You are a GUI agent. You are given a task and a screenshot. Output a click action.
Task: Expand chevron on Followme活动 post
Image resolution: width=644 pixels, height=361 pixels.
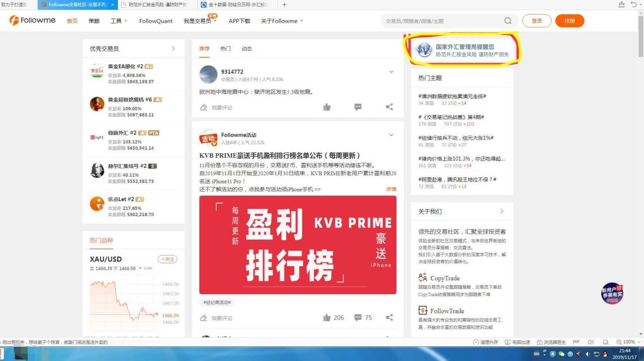(x=391, y=135)
